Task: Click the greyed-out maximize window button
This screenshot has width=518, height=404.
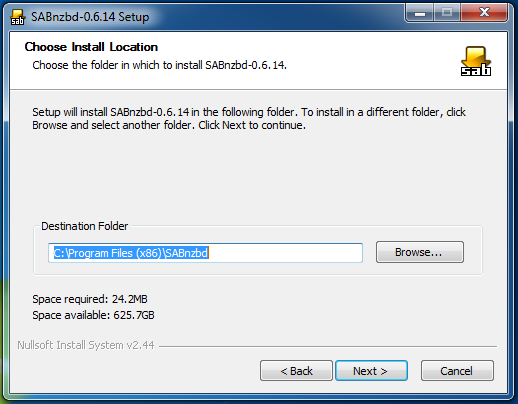Action: pos(447,13)
